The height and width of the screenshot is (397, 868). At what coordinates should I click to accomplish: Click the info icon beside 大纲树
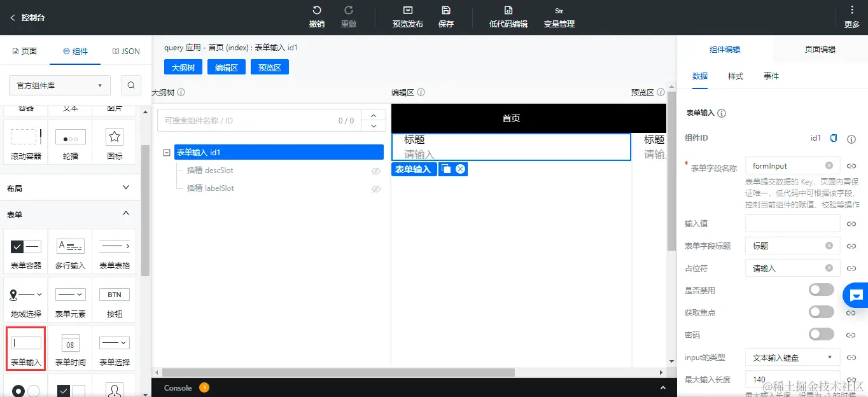point(181,92)
